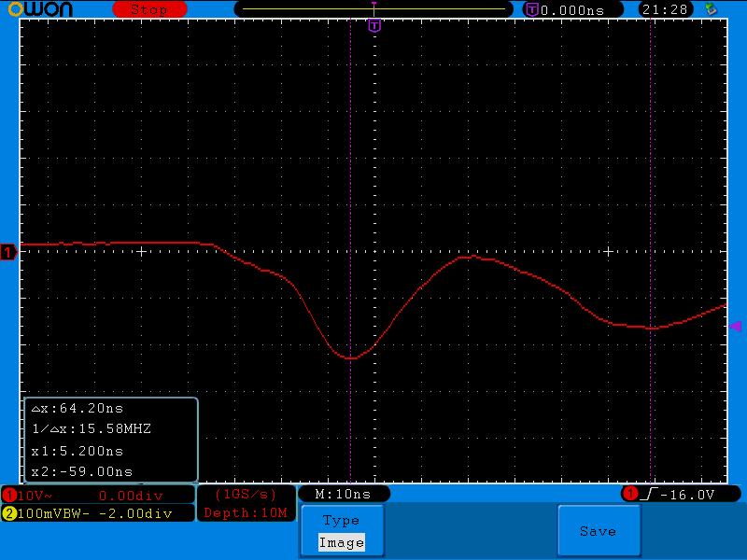Screen dimensions: 747x560
Task: Click the yellow channel 2 number badge
Action: pyautogui.click(x=9, y=513)
